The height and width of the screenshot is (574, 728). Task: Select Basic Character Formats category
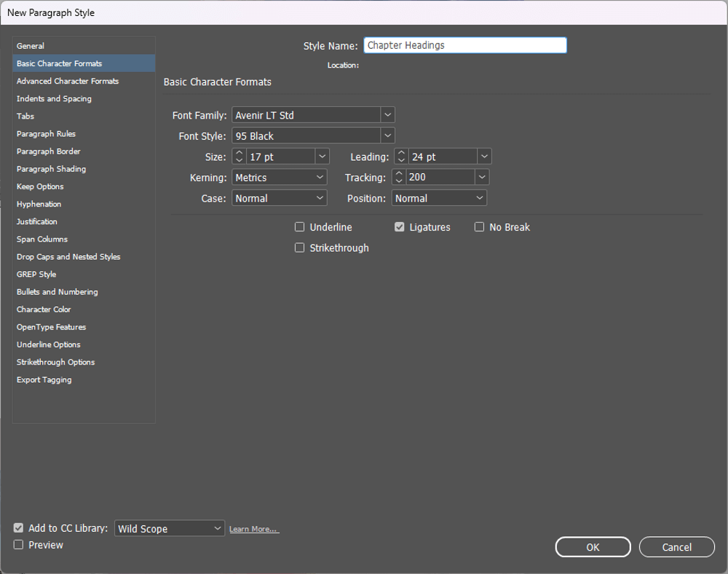tap(84, 63)
